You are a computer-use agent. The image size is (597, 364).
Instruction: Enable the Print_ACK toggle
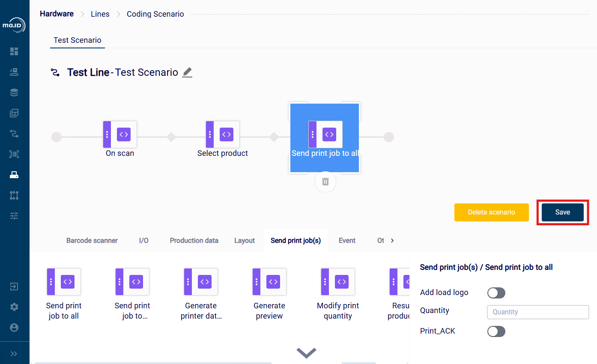pos(496,331)
